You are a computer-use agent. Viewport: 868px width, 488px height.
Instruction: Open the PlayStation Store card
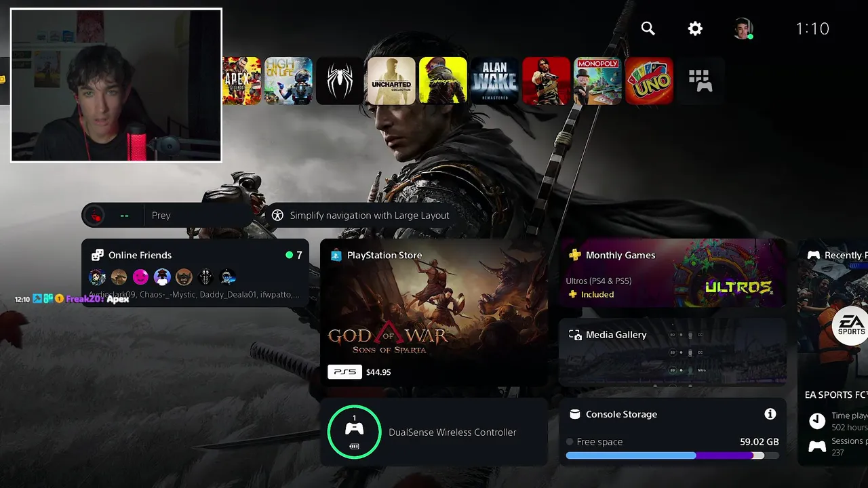(434, 312)
